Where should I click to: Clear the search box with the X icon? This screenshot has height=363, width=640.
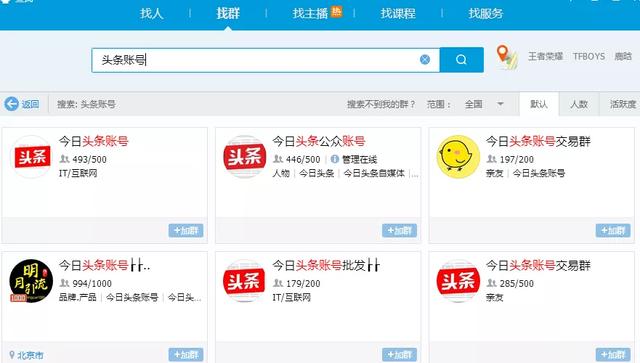[x=425, y=60]
